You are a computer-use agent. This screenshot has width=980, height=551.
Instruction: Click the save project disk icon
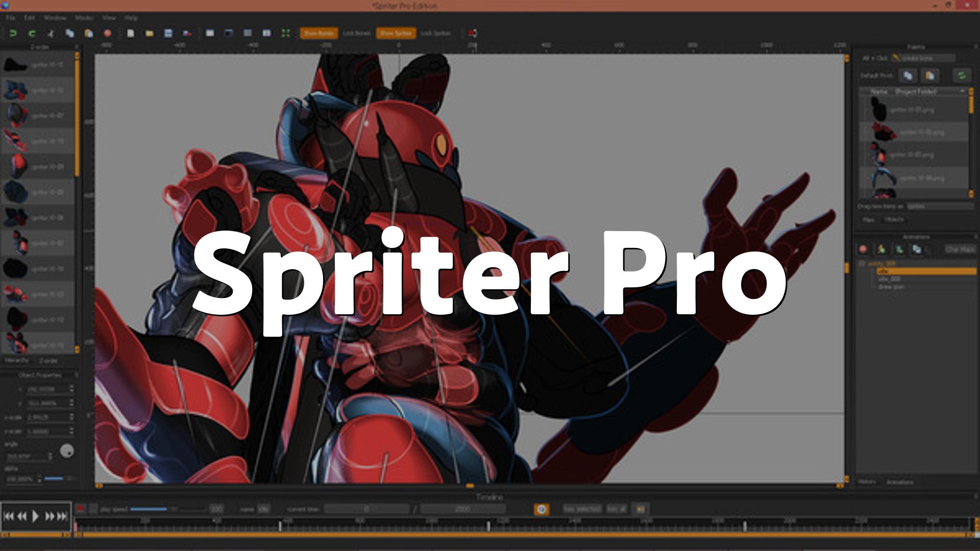(168, 33)
